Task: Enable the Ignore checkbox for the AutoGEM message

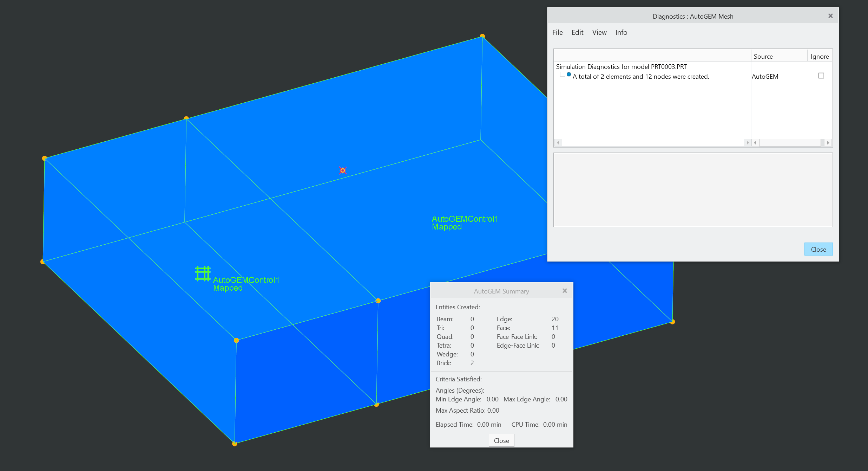Action: 821,76
